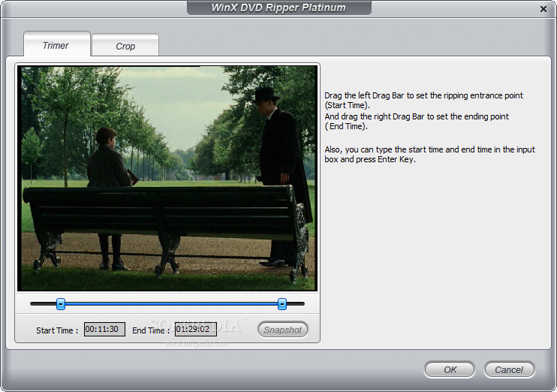The height and width of the screenshot is (392, 557).
Task: Click the "Also, you can type" instruction text
Action: pyautogui.click(x=429, y=154)
